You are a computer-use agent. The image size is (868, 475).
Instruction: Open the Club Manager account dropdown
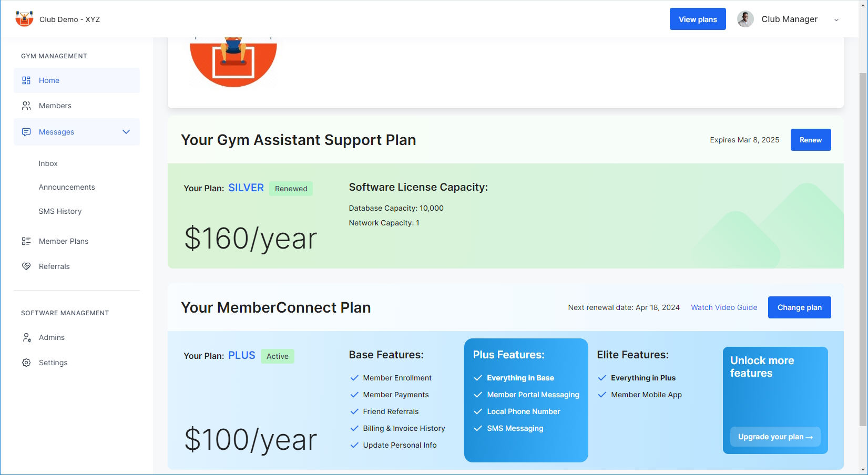836,20
